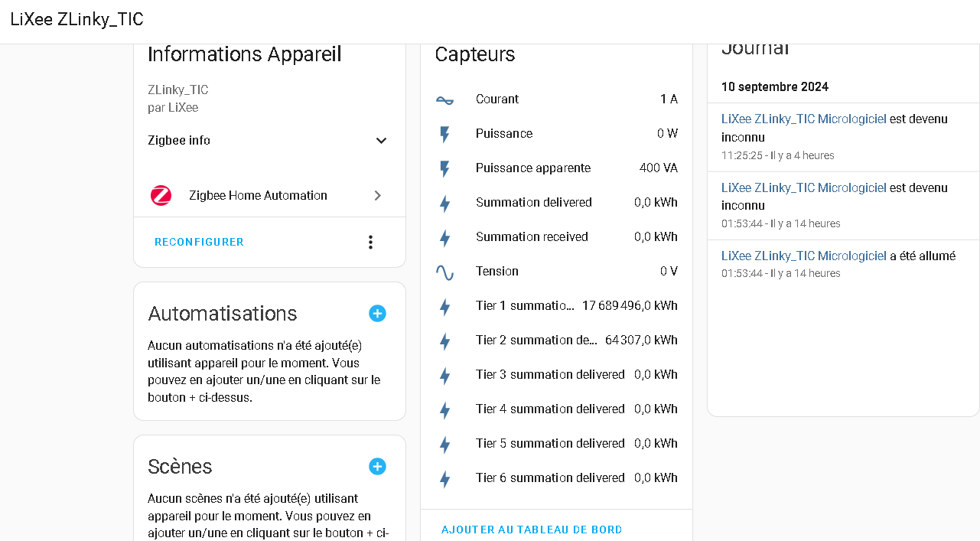
Task: Click the Puissance apparente flash icon
Action: click(x=444, y=169)
